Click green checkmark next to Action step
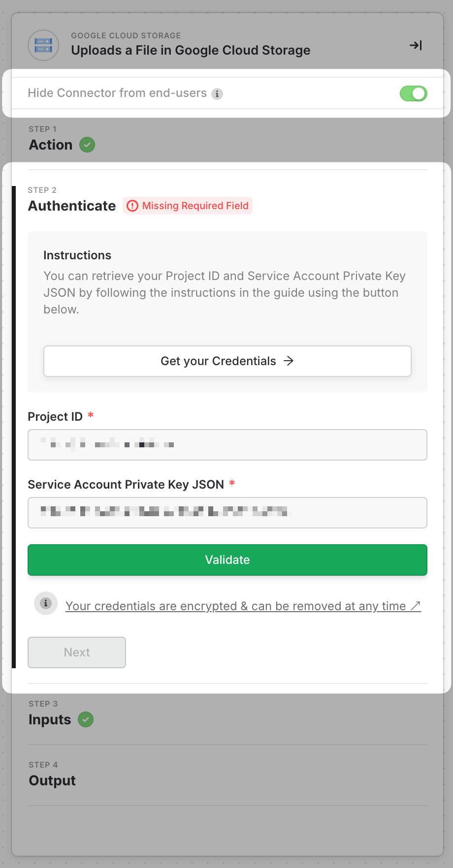The width and height of the screenshot is (453, 868). [87, 145]
